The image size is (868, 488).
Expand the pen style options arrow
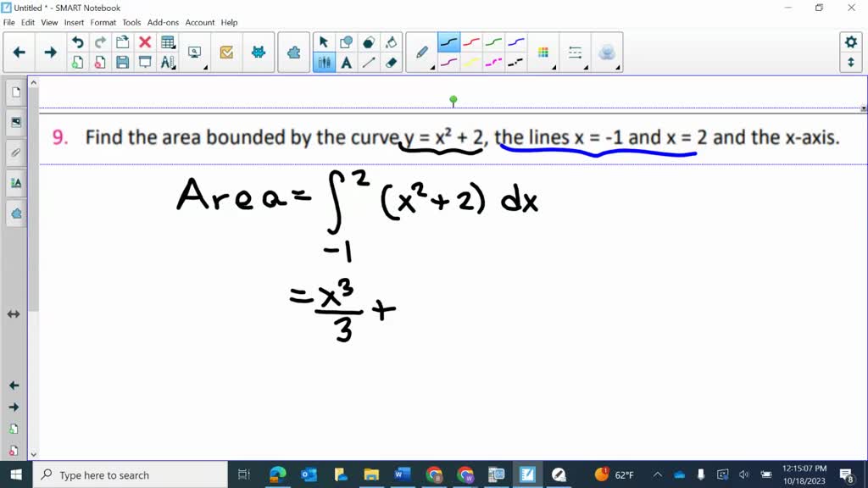click(433, 68)
